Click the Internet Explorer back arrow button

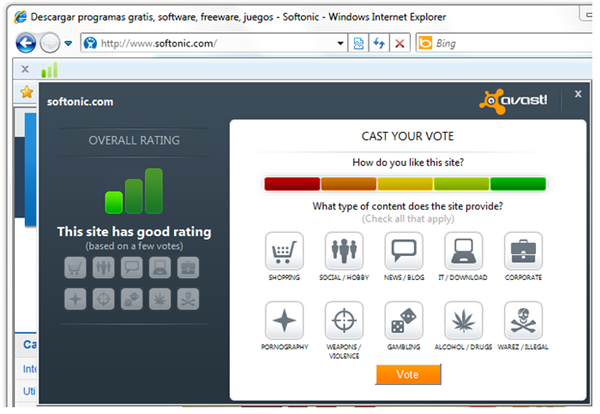26,43
